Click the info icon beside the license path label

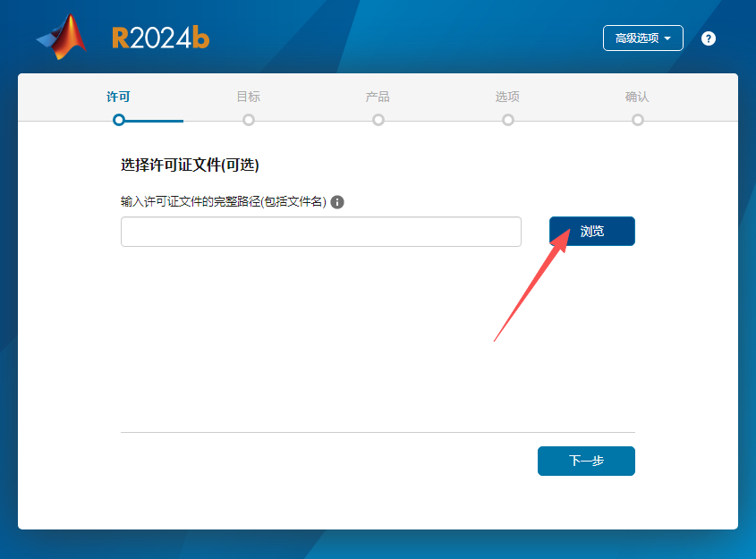pyautogui.click(x=337, y=202)
